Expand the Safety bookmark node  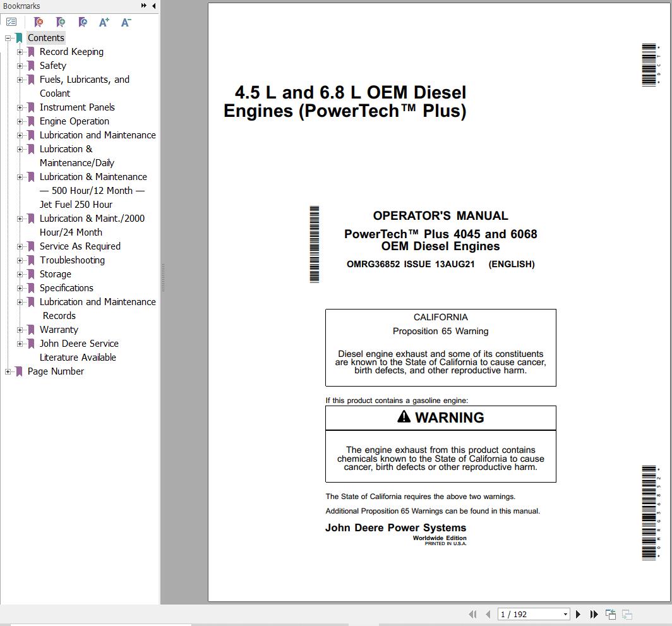[x=20, y=66]
